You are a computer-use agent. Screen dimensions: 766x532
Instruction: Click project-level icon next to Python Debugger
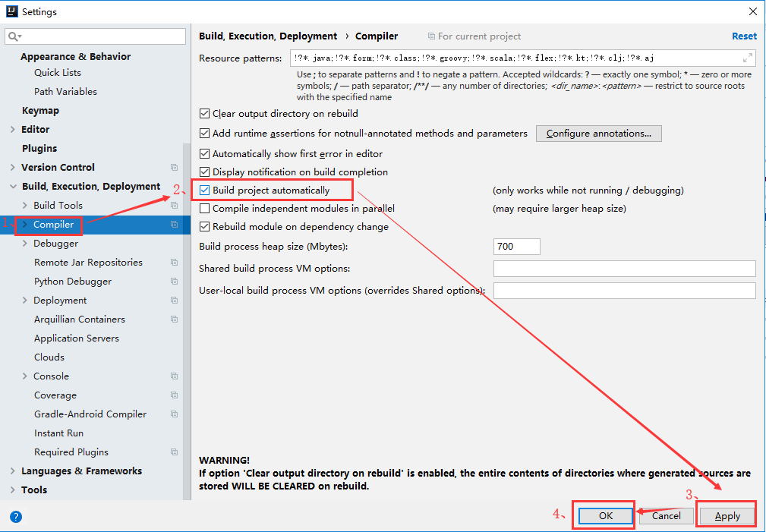(x=174, y=282)
